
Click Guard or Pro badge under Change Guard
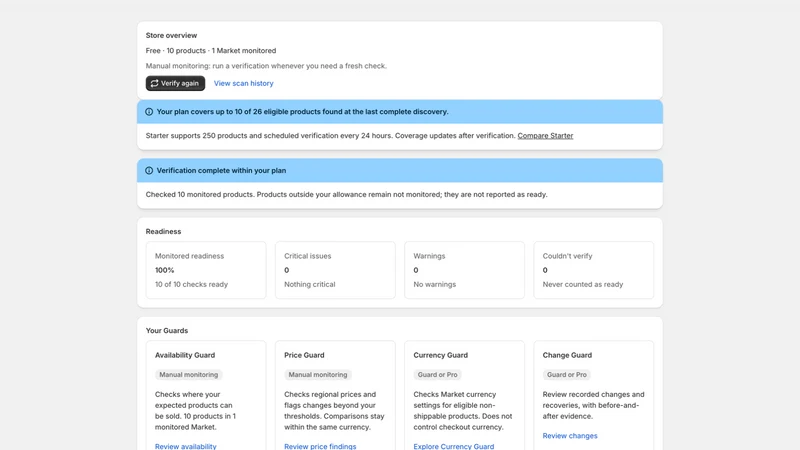566,374
